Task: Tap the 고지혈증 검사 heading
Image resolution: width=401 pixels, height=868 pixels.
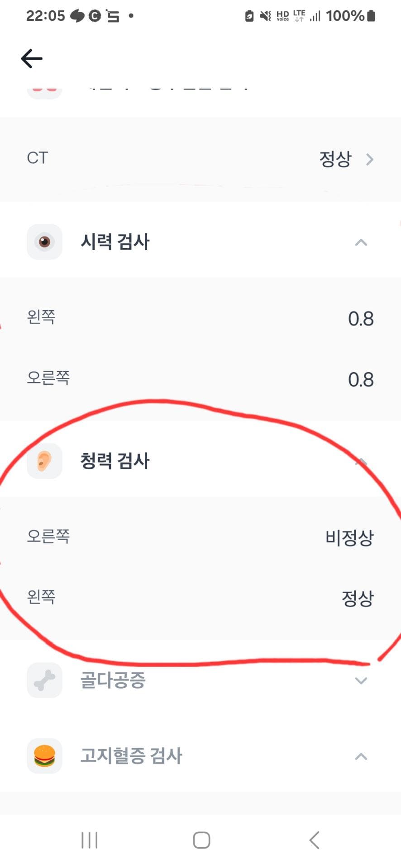Action: click(131, 756)
